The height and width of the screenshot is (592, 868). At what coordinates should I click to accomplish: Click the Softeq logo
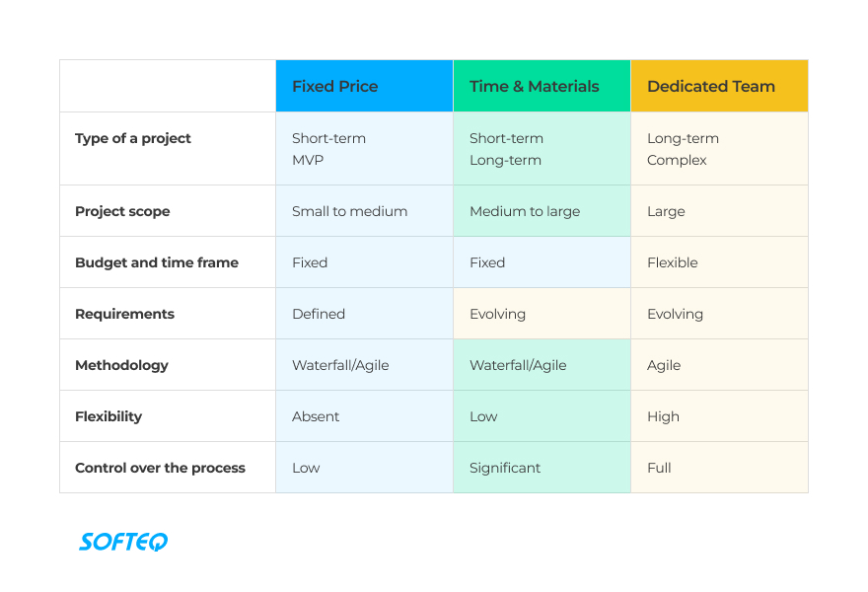coord(123,542)
